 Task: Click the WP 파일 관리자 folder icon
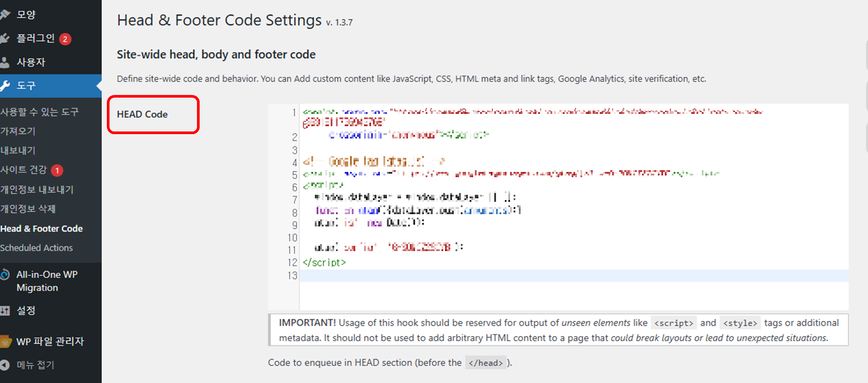(x=5, y=341)
